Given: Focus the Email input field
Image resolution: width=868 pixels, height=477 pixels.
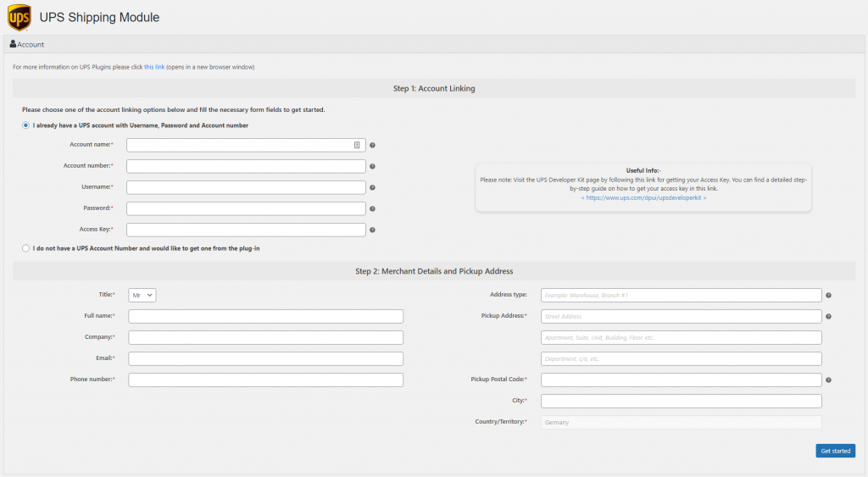Looking at the screenshot, I should pos(265,358).
